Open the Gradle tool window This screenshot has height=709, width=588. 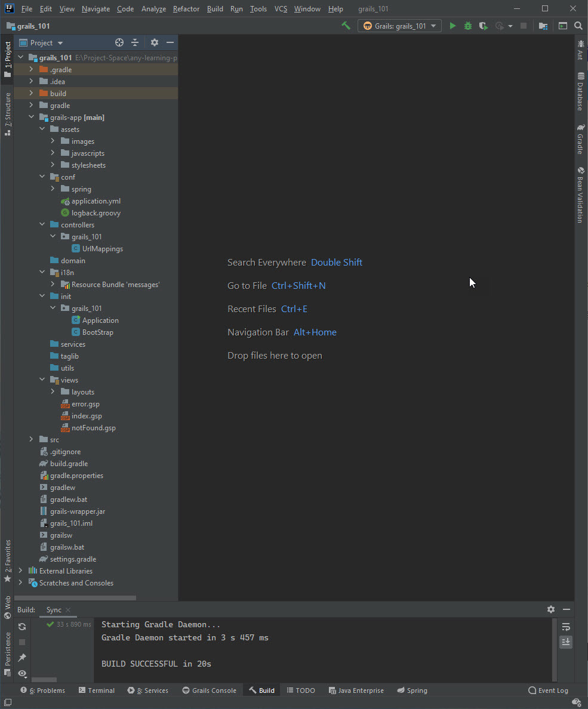(x=581, y=139)
